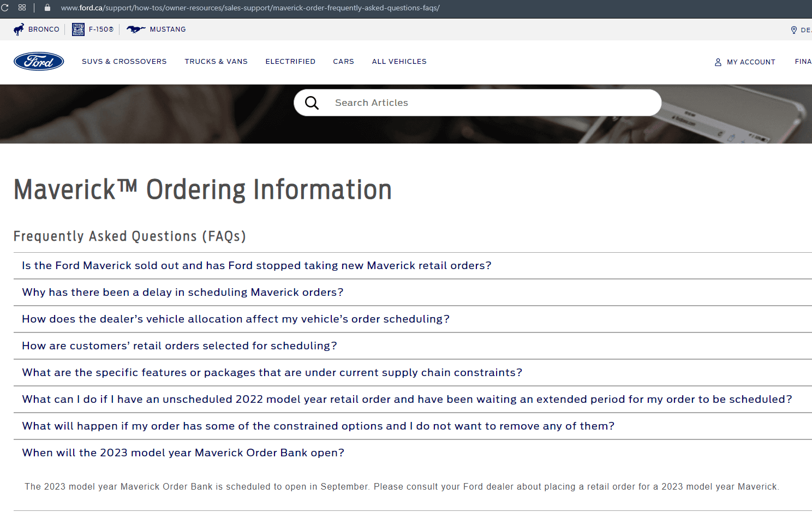Viewport: 812px width, 512px height.
Task: Open the Trucks & Vans menu
Action: (x=216, y=62)
